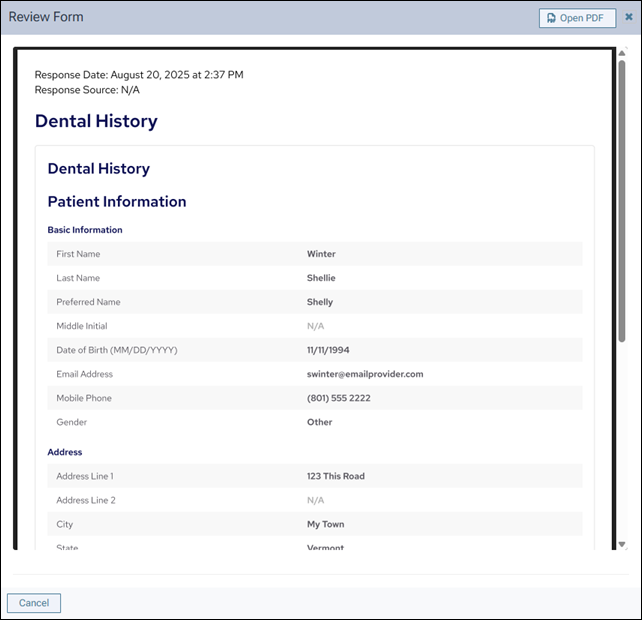Click the PDF document icon on the Open PDF button
Image resolution: width=642 pixels, height=620 pixels.
click(x=551, y=18)
